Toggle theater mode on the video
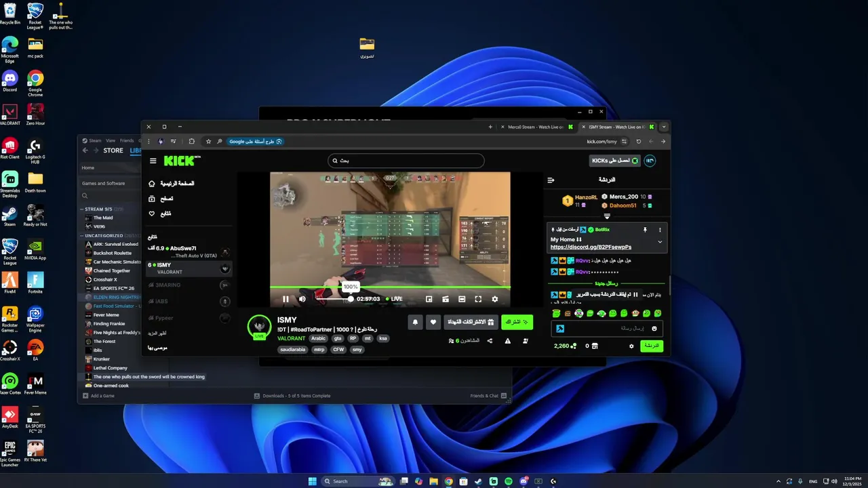 (462, 299)
